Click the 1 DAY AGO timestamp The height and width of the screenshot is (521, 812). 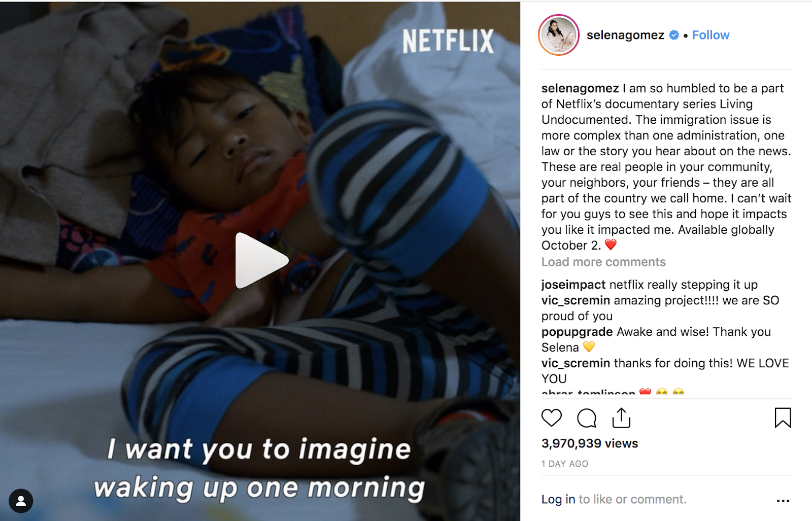pos(565,464)
